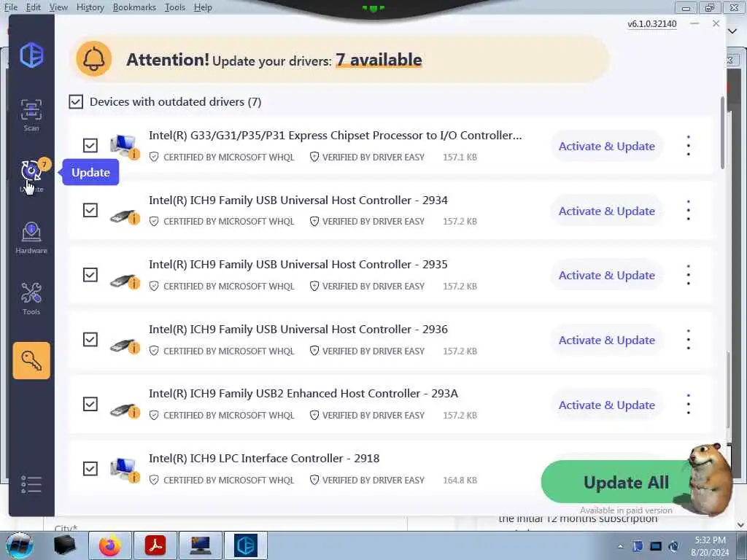Open the Bookmarks menu in Firefox
This screenshot has width=747, height=560.
(x=134, y=7)
